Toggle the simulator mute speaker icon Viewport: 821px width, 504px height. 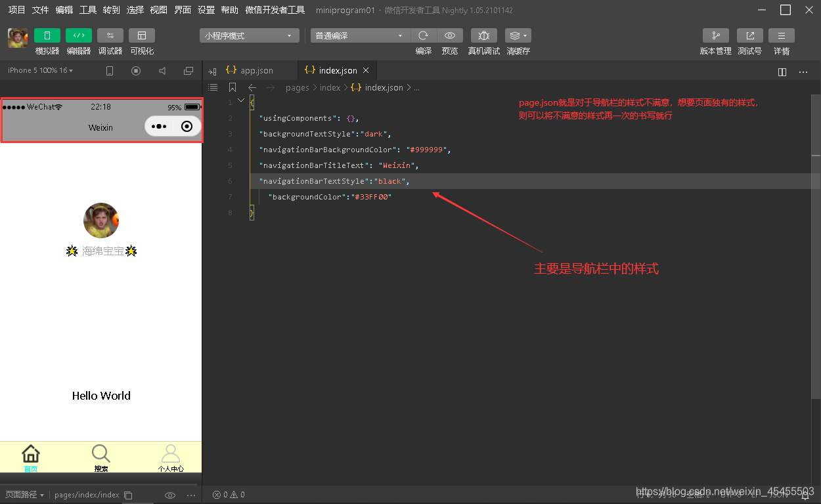coord(162,71)
